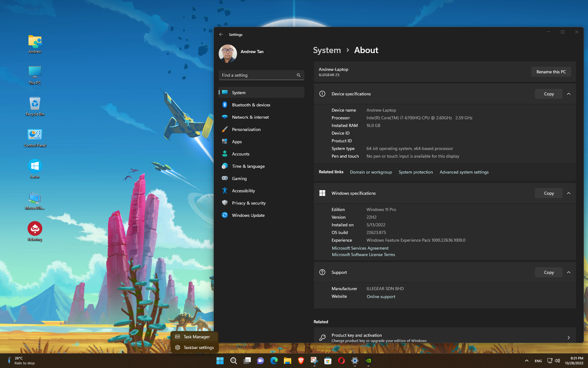Launch Opera browser from taskbar

coord(341,361)
